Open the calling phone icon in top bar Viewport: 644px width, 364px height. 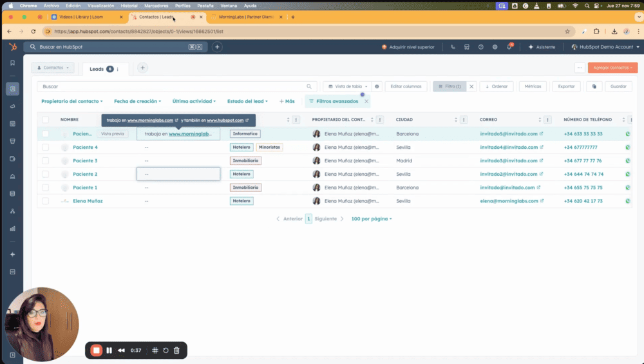[453, 47]
